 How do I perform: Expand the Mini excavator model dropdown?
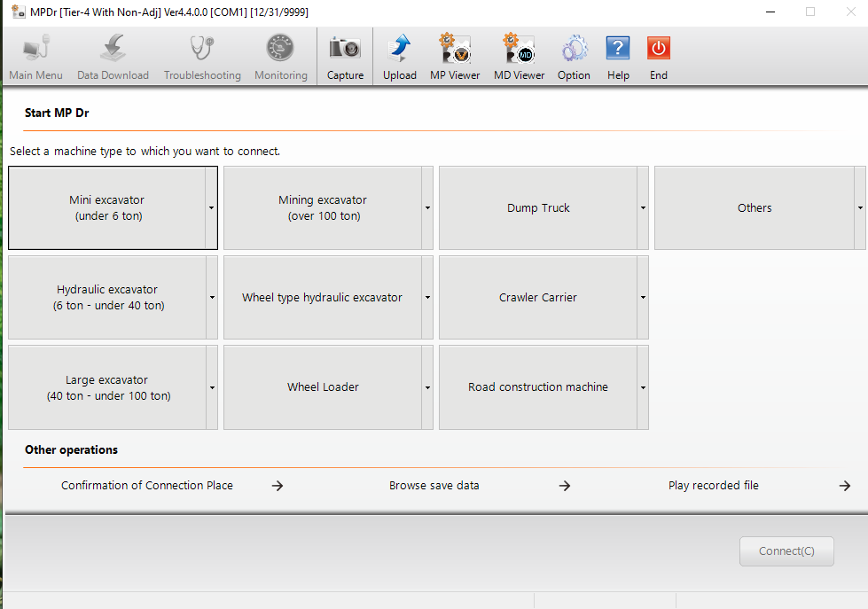coord(211,207)
